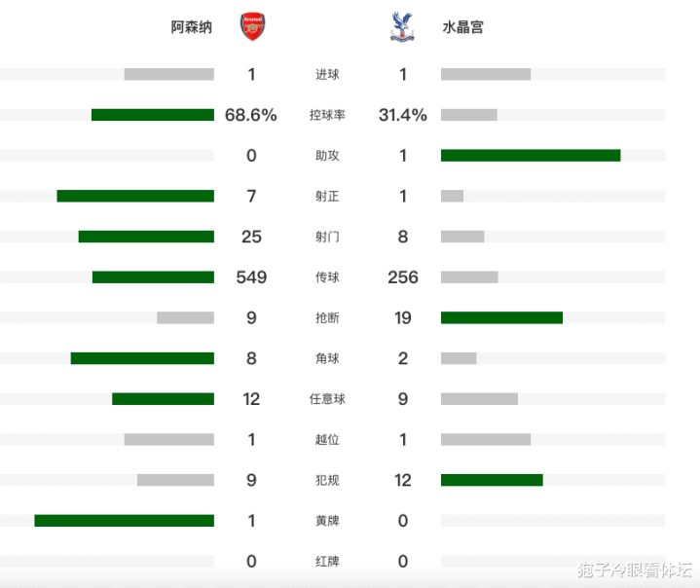700x588 pixels.
Task: Click the Crystal Palace club crest icon
Action: click(x=399, y=26)
